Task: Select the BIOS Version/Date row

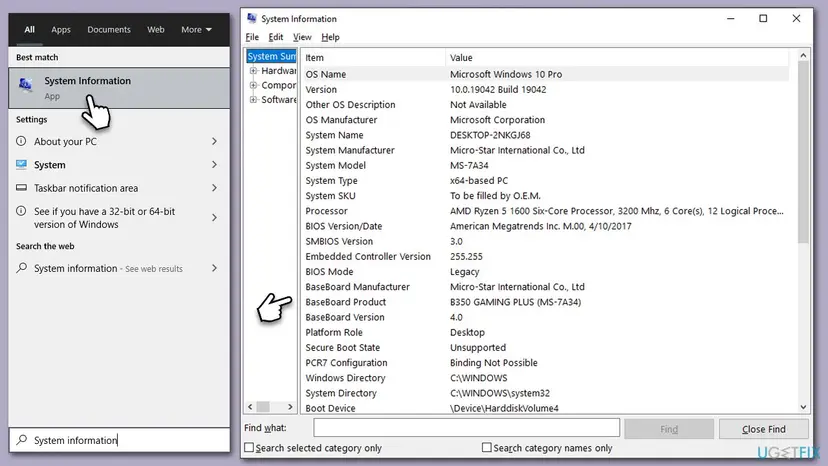Action: (x=545, y=226)
